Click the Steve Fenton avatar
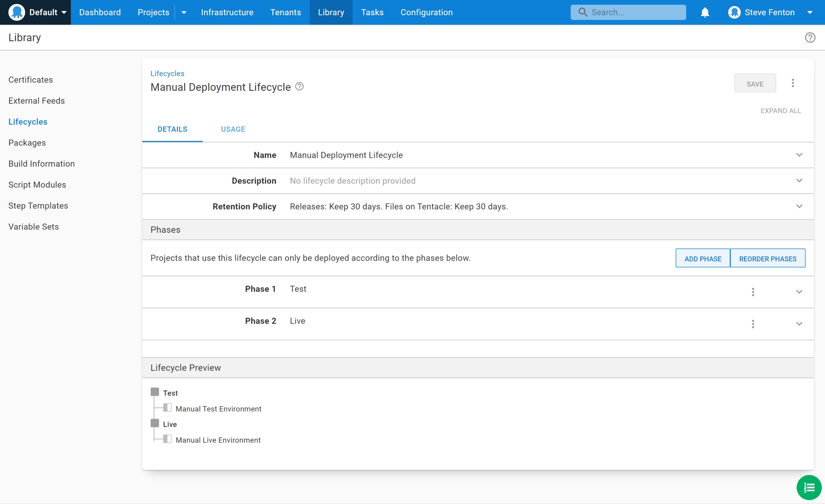 [734, 12]
